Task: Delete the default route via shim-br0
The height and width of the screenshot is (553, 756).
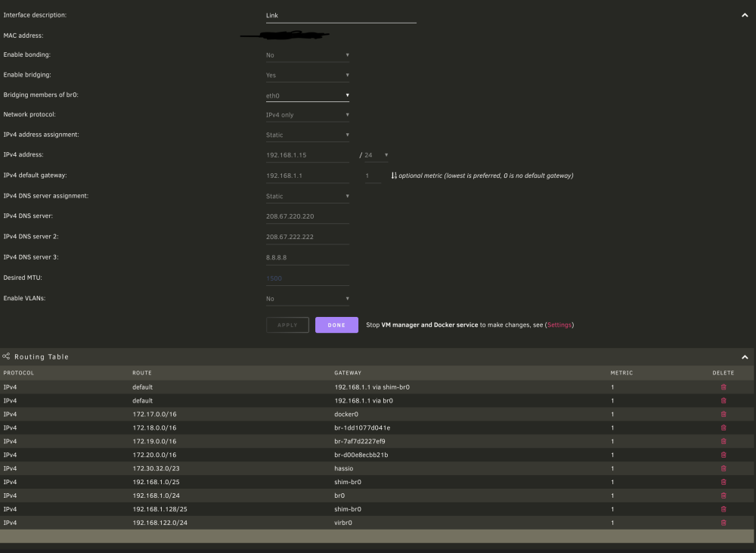Action: click(x=723, y=387)
